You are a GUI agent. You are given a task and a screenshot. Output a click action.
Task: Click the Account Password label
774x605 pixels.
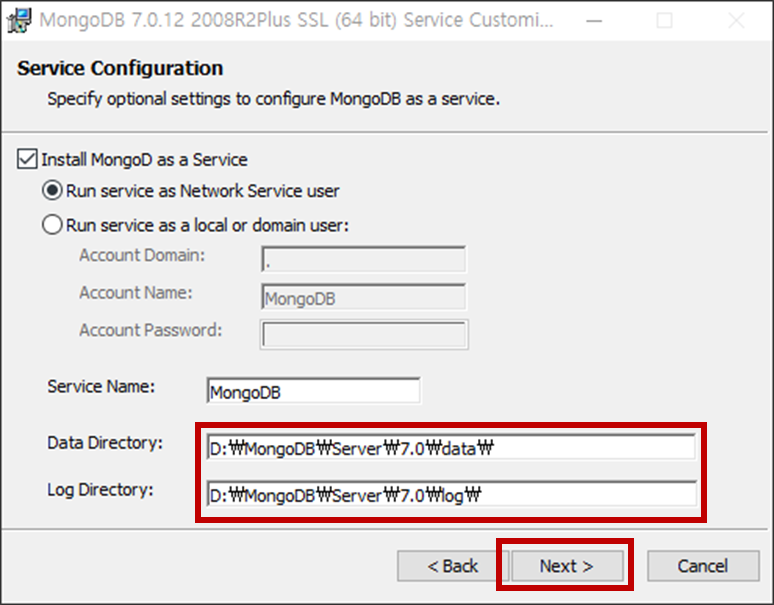(151, 330)
